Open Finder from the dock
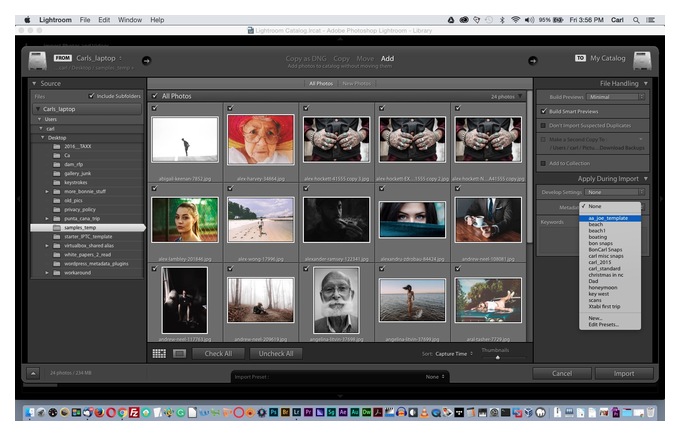The height and width of the screenshot is (436, 680). click(x=29, y=412)
